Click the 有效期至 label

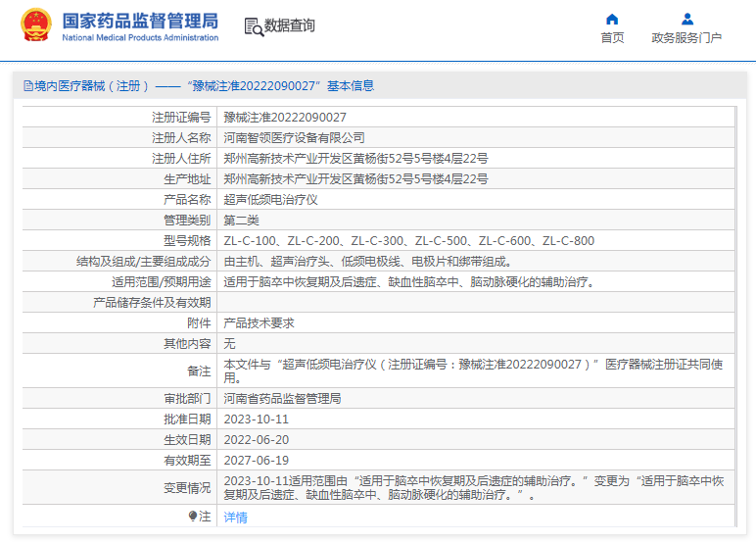tap(187, 461)
